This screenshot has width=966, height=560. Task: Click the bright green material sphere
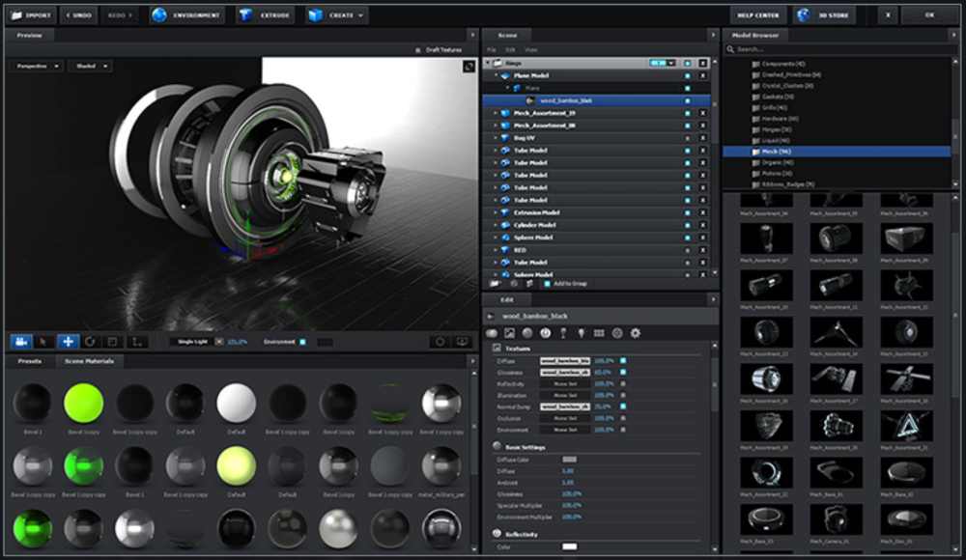84,403
